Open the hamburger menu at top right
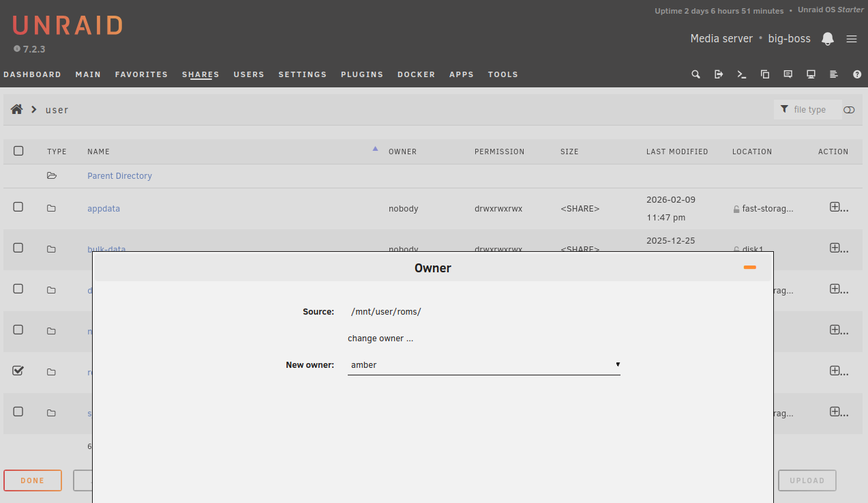 [852, 39]
